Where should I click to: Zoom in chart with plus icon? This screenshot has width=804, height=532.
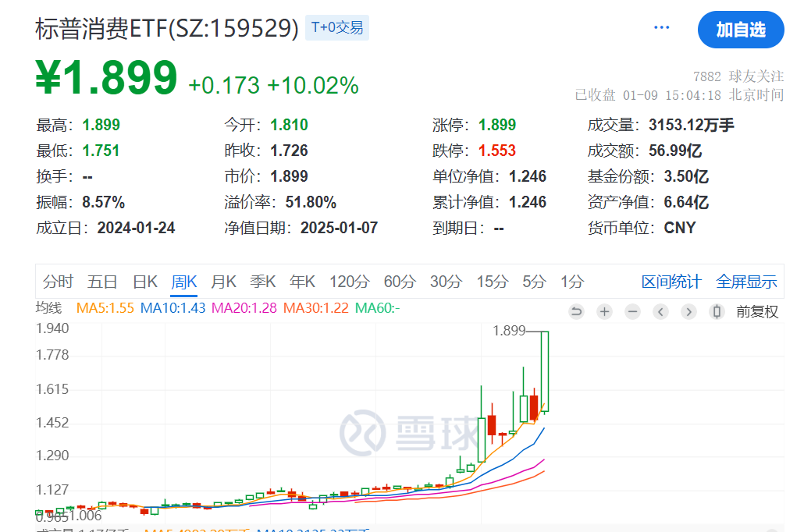604,311
